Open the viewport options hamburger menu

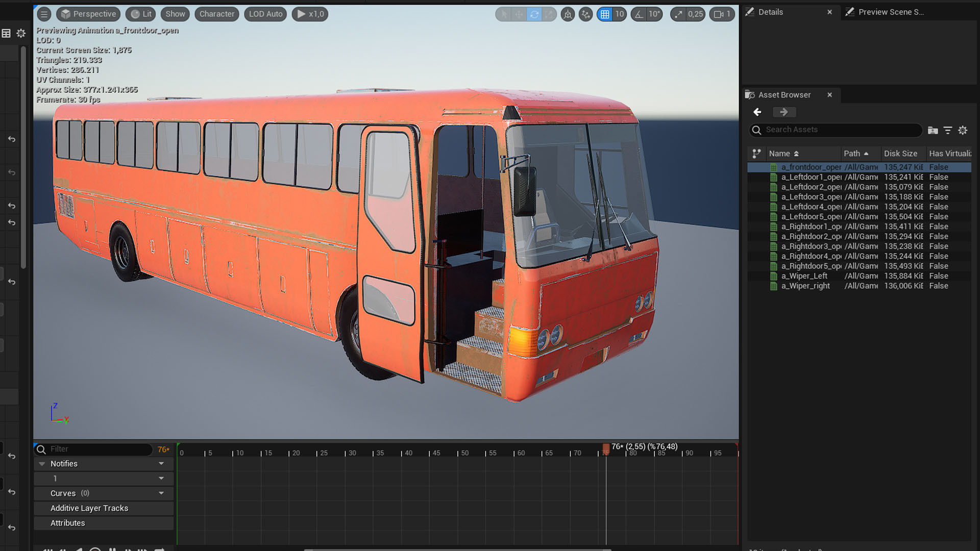pyautogui.click(x=44, y=14)
